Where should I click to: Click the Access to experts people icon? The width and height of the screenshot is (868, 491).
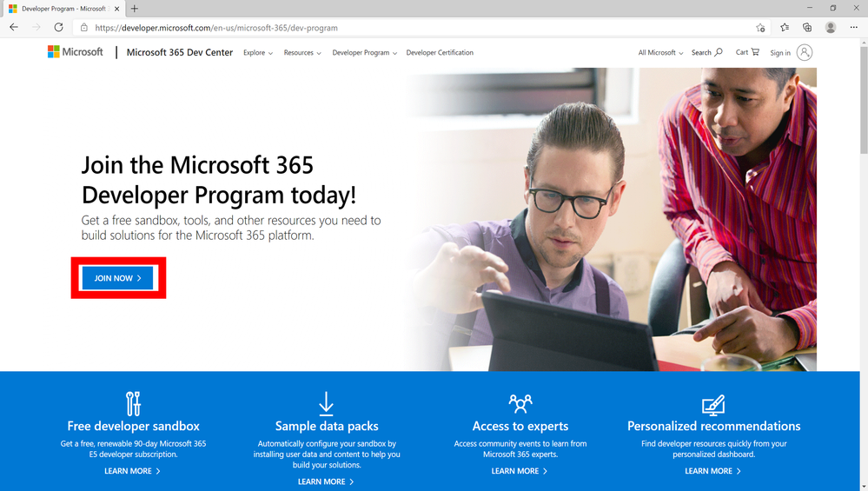pos(520,403)
